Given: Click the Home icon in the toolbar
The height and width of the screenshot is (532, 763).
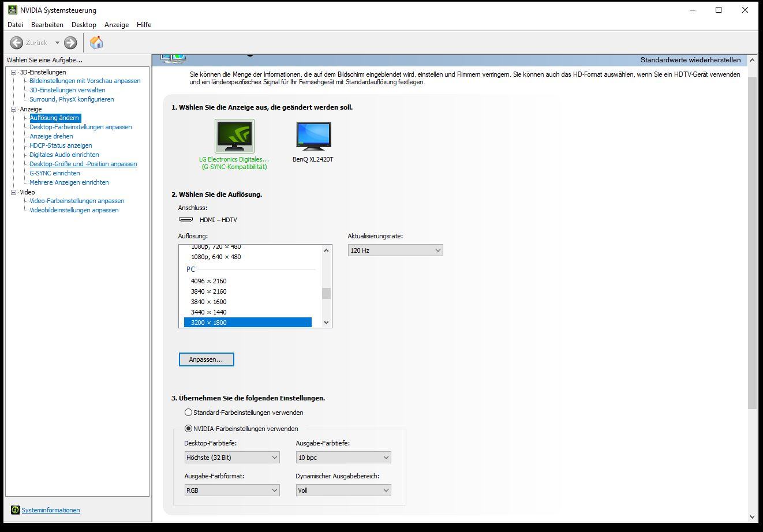Looking at the screenshot, I should pos(96,42).
